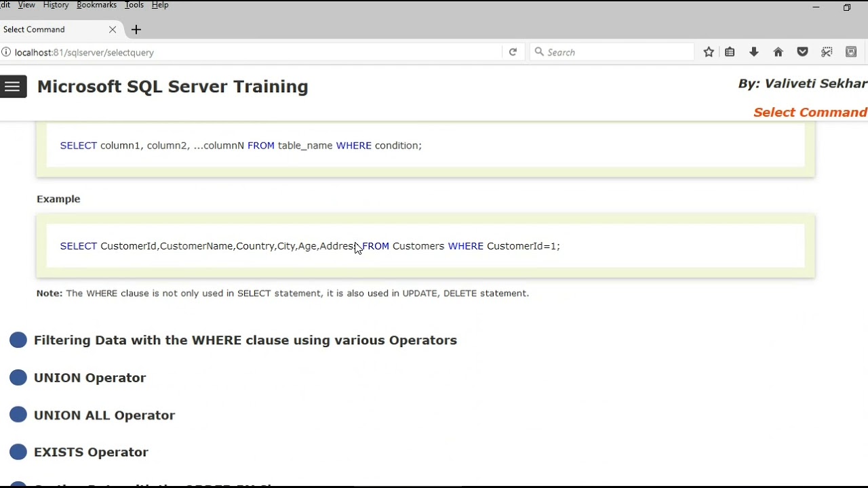The height and width of the screenshot is (488, 868).
Task: Reload the page with the refresh icon
Action: pyautogui.click(x=513, y=52)
